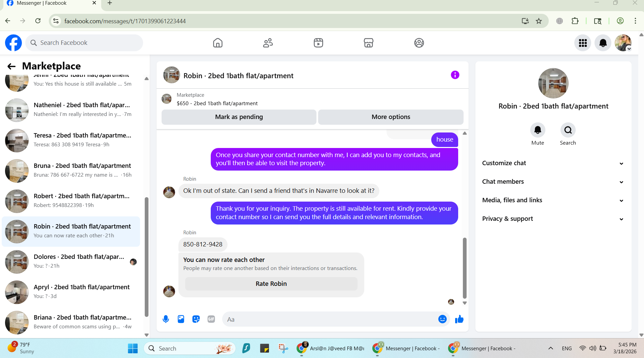Open the Facebook menu grid icon

click(x=583, y=43)
